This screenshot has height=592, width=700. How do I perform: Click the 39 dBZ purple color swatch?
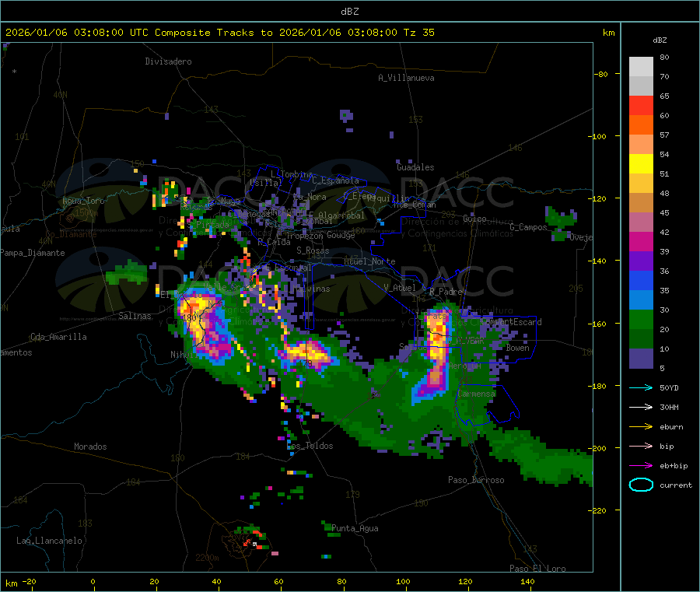641,261
